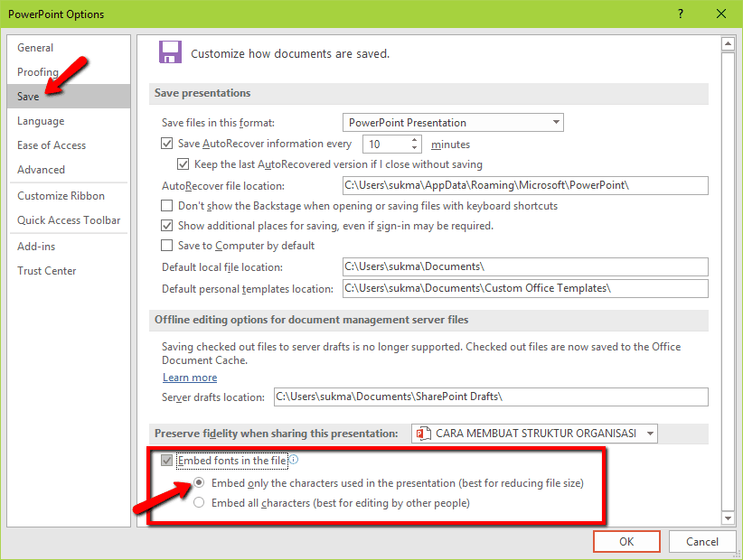Viewport: 743px width, 560px height.
Task: Toggle Embed fonts in the file checkbox
Action: (x=167, y=460)
